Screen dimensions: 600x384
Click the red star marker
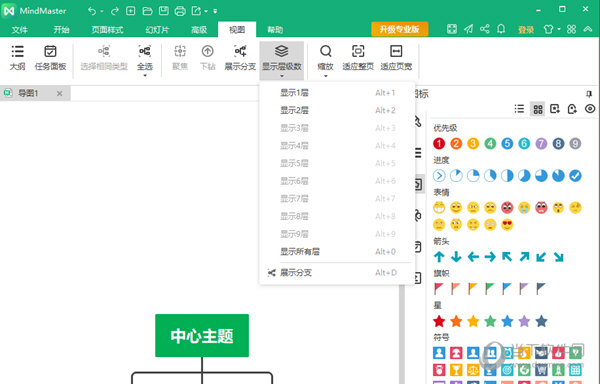tap(439, 321)
